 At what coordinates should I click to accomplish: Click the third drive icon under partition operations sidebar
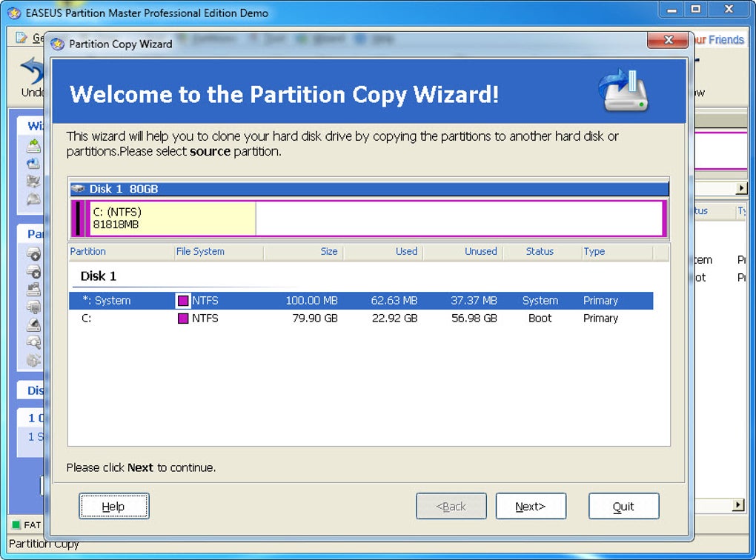click(34, 289)
